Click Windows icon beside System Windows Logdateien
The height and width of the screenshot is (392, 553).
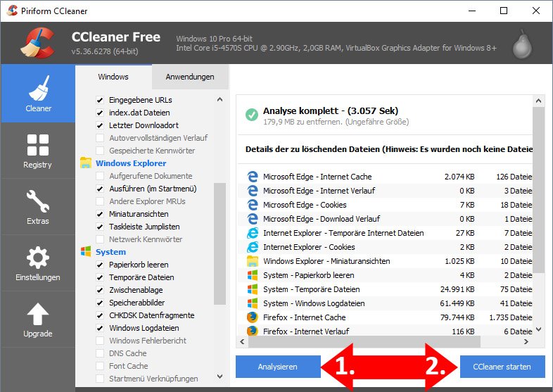[x=253, y=303]
